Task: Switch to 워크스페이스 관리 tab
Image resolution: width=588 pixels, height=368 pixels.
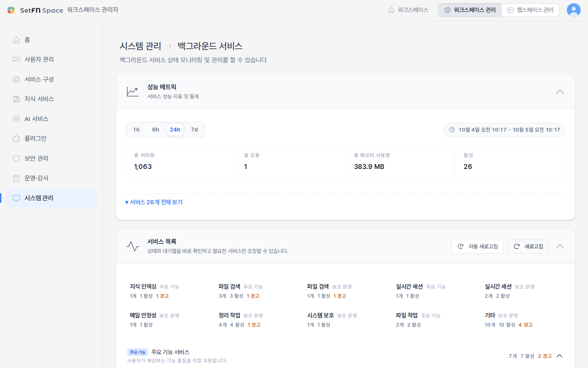Action: point(470,10)
